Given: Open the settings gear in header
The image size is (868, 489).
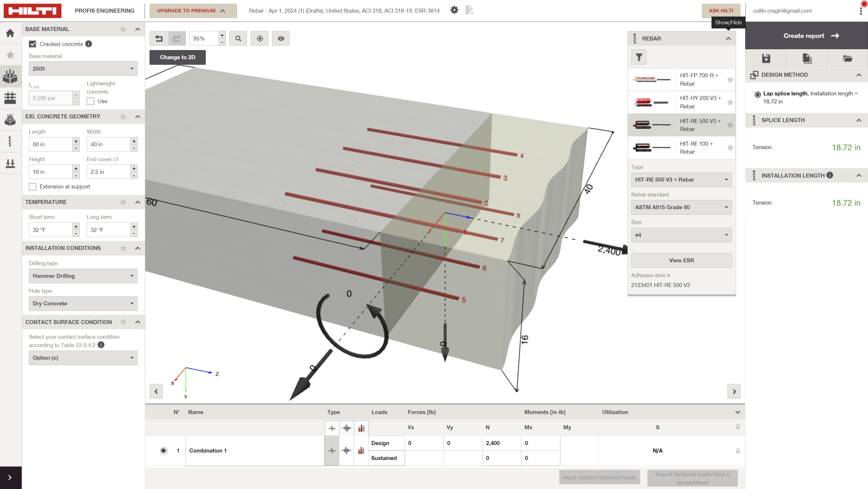Looking at the screenshot, I should pyautogui.click(x=454, y=10).
